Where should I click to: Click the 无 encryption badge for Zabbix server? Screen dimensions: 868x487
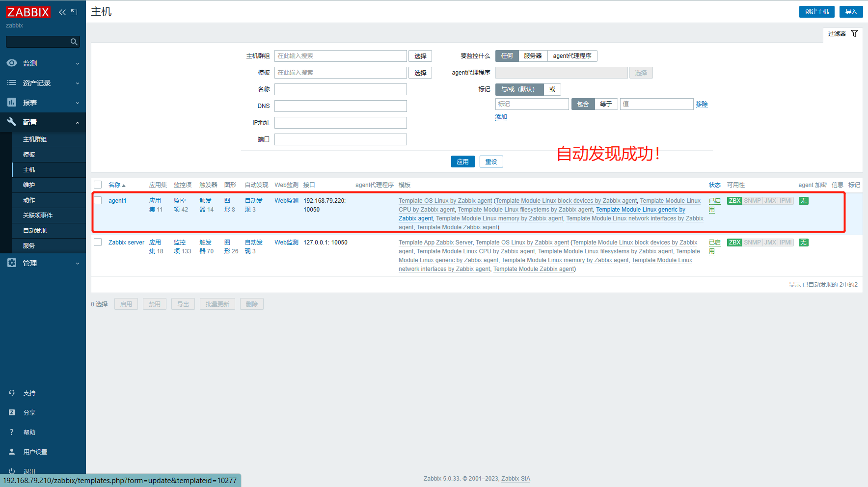(803, 243)
